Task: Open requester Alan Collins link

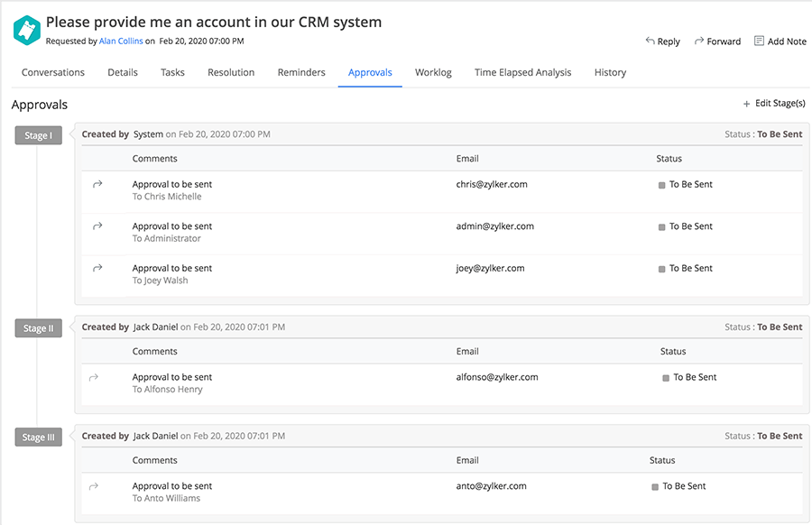Action: tap(121, 41)
